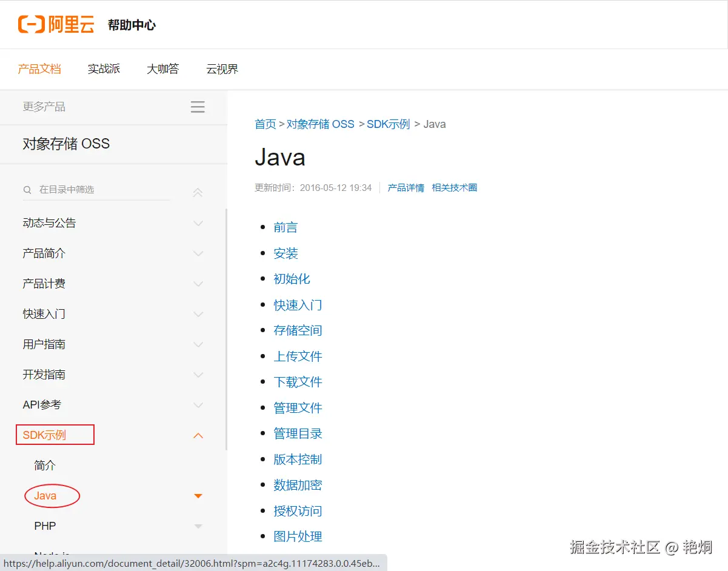Switch to 大咖答 tab
Viewport: 728px width, 571px height.
coord(163,69)
